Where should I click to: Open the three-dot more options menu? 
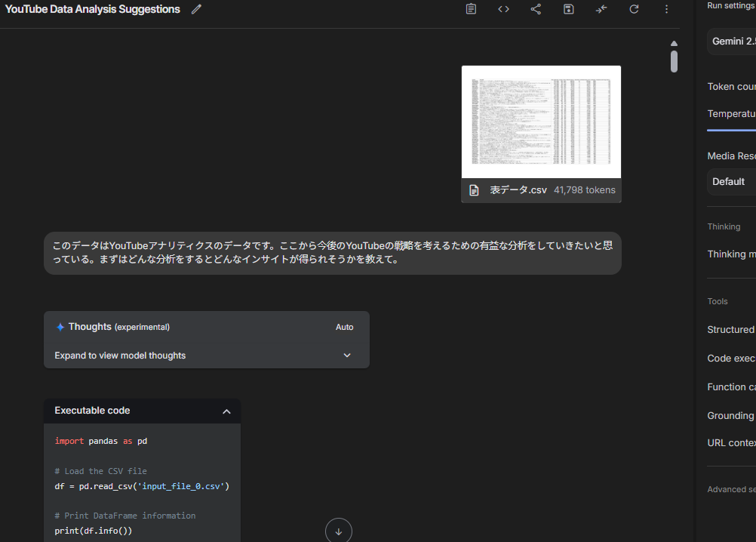[x=666, y=9]
